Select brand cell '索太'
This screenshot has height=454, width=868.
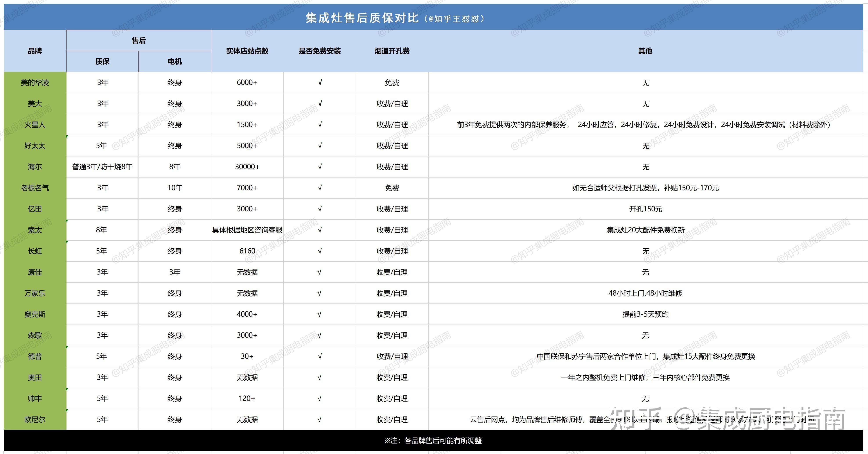(35, 230)
